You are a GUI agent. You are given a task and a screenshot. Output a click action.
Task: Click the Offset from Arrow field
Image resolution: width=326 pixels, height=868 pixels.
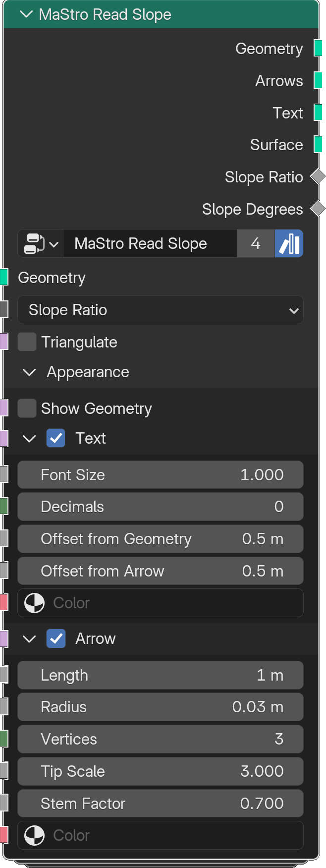[161, 571]
